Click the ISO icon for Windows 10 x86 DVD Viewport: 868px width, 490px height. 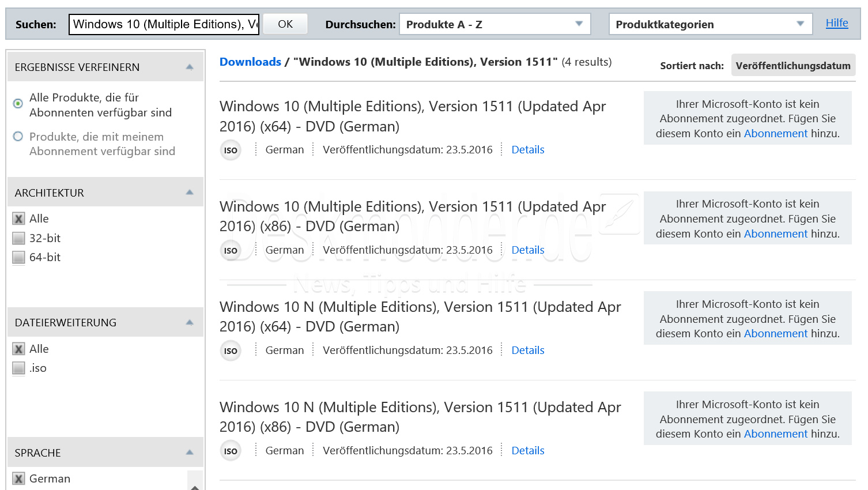[231, 251]
